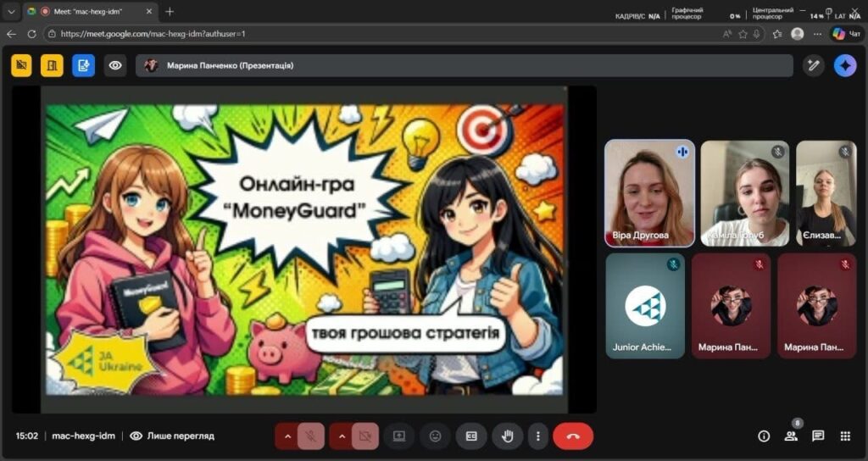Select Віра Другова's video tile
Image resolution: width=868 pixels, height=461 pixels.
pyautogui.click(x=649, y=193)
